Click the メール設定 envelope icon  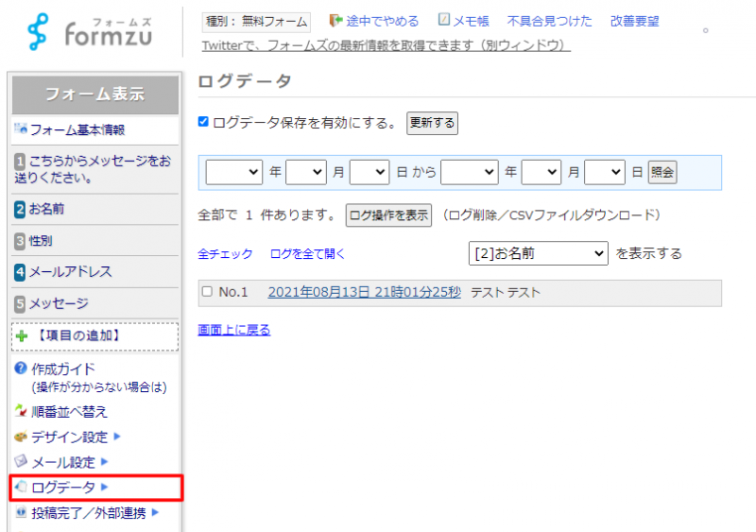pyautogui.click(x=21, y=462)
